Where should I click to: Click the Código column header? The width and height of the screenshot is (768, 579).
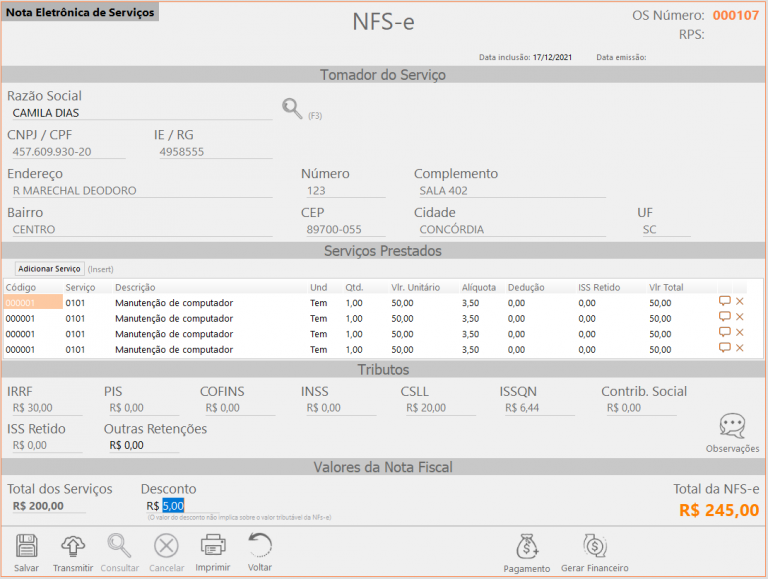21,287
